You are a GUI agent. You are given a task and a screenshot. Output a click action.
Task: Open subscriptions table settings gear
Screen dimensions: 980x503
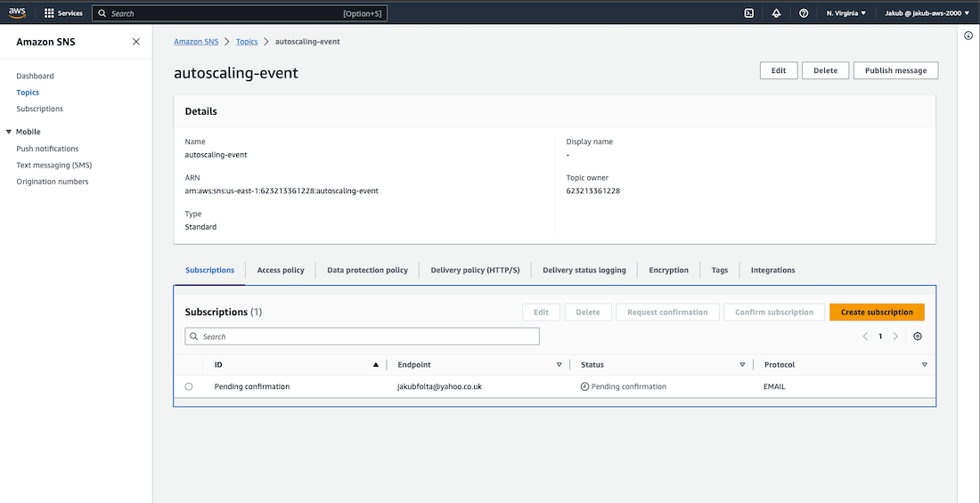pyautogui.click(x=918, y=337)
